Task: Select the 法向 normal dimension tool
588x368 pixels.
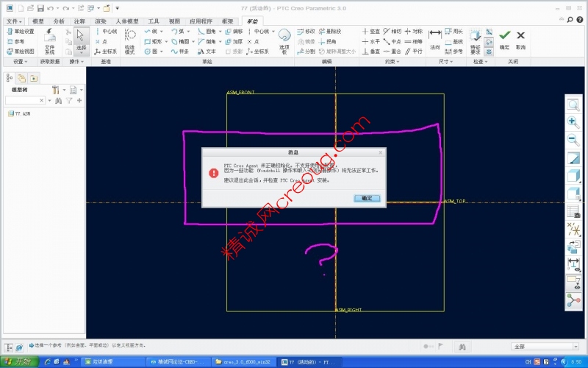Action: [x=435, y=40]
